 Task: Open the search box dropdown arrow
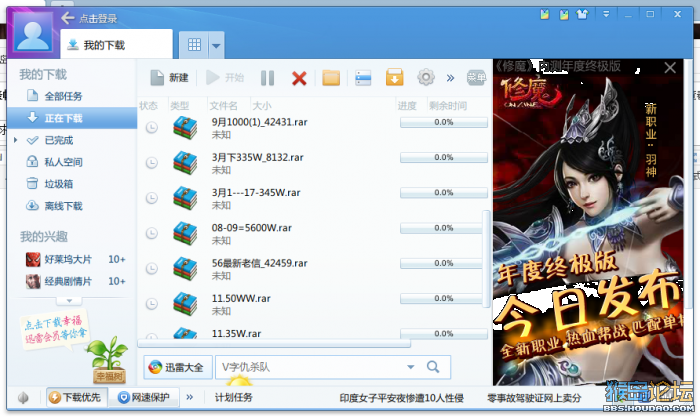pyautogui.click(x=411, y=367)
